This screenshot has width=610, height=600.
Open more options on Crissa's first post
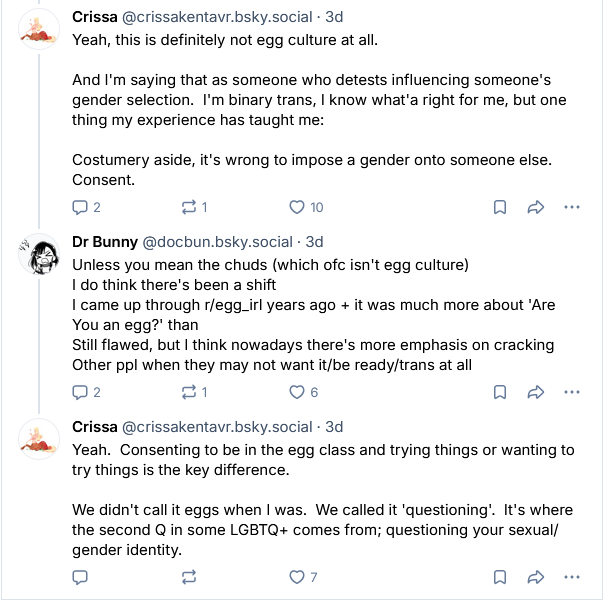click(572, 207)
